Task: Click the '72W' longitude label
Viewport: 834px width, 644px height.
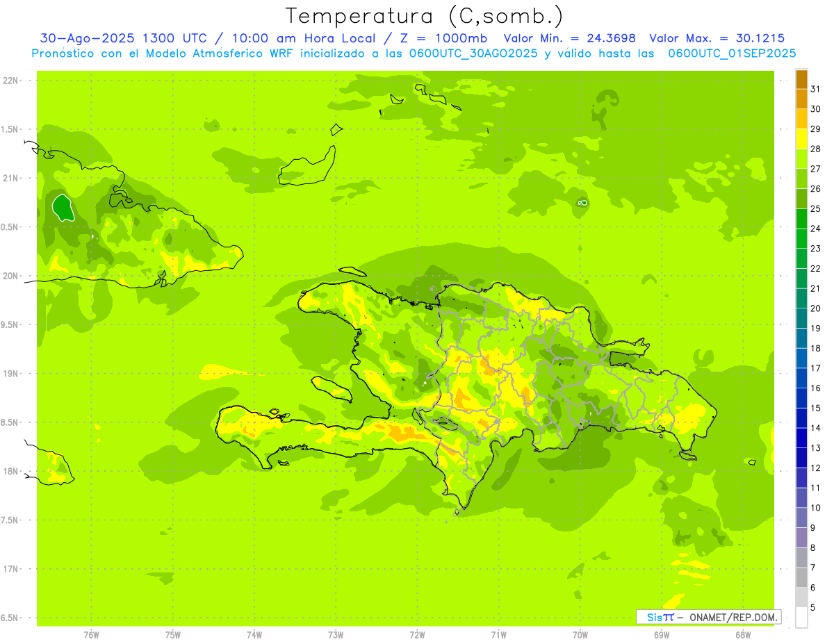Action: pos(417,634)
